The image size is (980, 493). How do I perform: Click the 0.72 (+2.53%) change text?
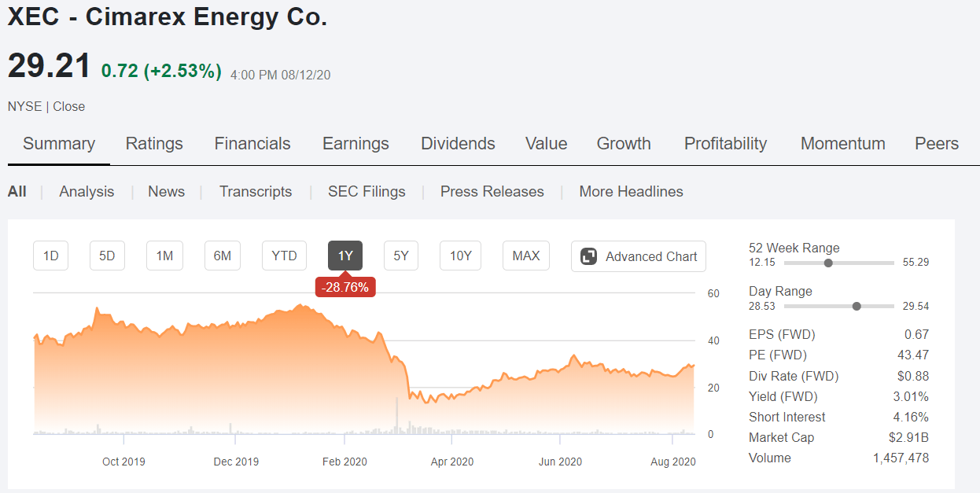coord(161,71)
